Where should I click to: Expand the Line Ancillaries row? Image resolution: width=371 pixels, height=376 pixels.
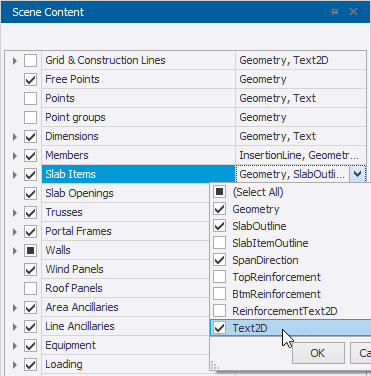click(15, 327)
